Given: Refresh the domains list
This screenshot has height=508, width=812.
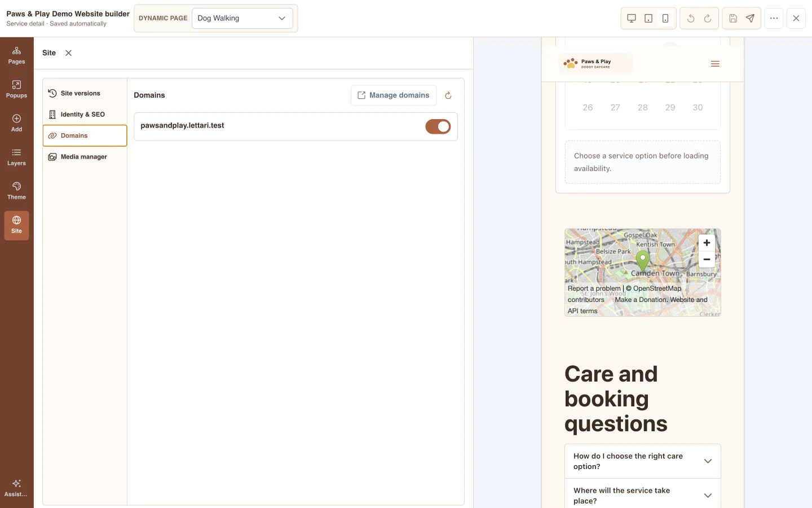Looking at the screenshot, I should coord(448,95).
